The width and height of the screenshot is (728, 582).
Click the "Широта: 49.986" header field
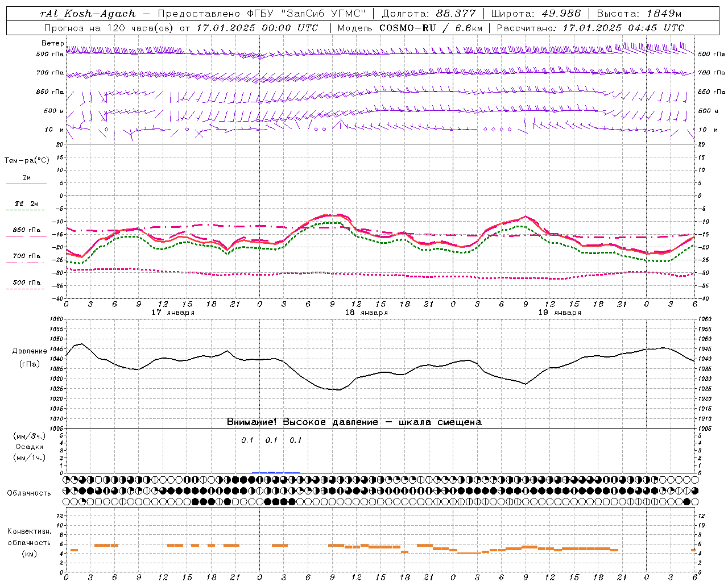point(536,14)
